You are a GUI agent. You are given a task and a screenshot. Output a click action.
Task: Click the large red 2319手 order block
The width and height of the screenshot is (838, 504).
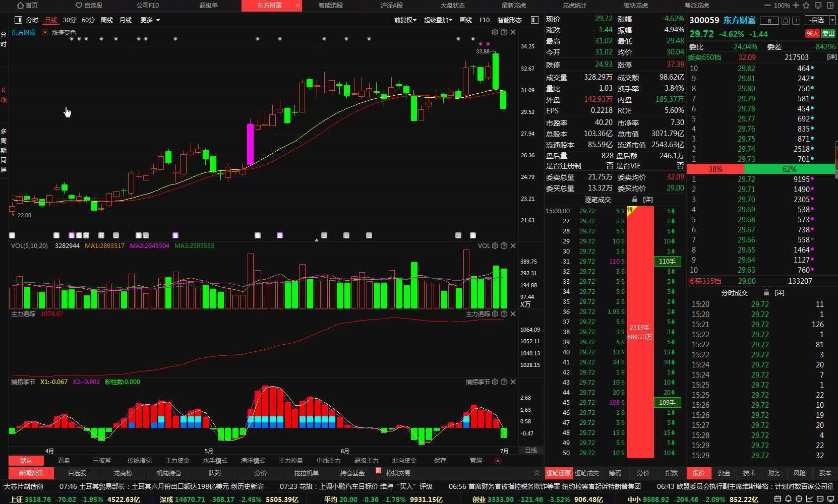[640, 332]
